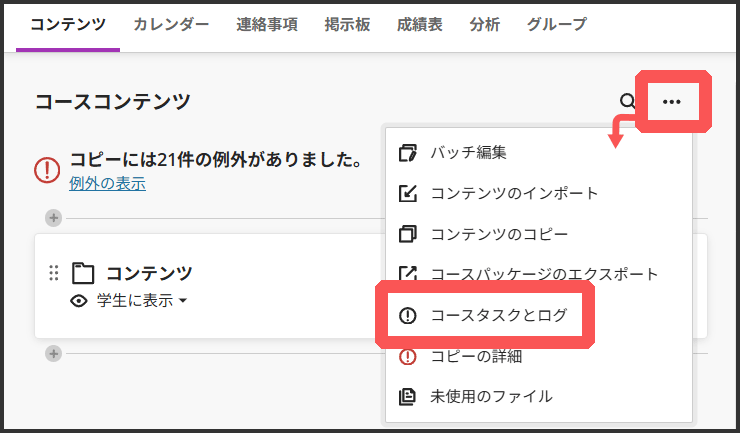Click the search magnifier icon
The height and width of the screenshot is (433, 740).
[x=627, y=101]
